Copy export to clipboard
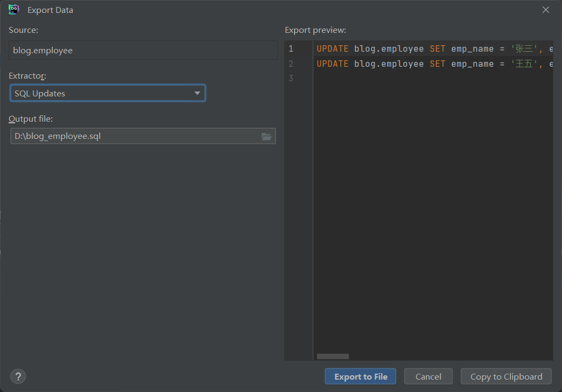 coord(506,376)
